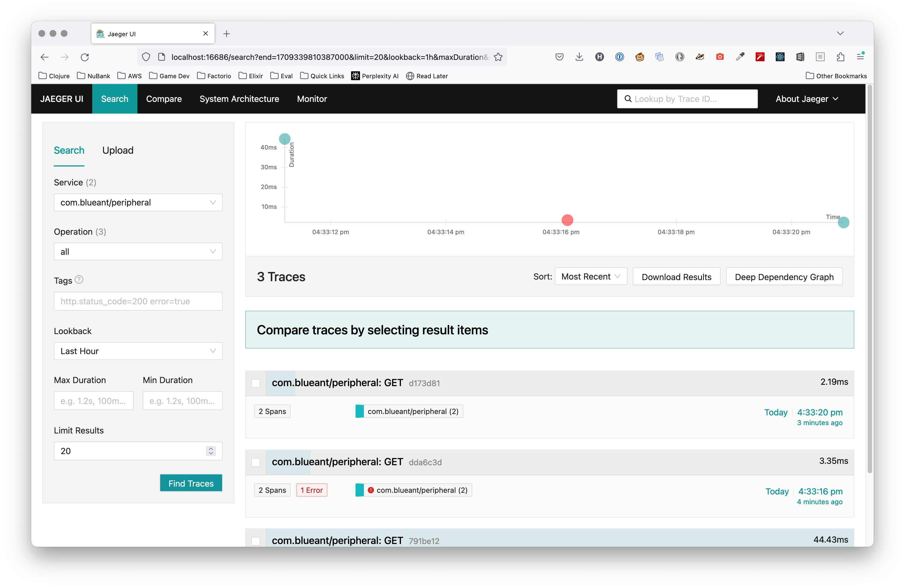Click the browser forward arrow
The height and width of the screenshot is (588, 905).
[x=65, y=57]
